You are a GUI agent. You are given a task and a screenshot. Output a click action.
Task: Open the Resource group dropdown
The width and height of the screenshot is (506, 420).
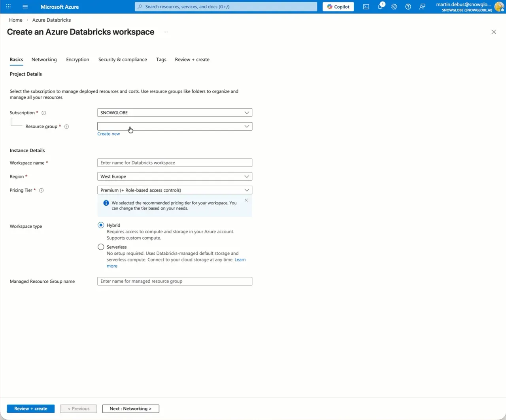(175, 126)
